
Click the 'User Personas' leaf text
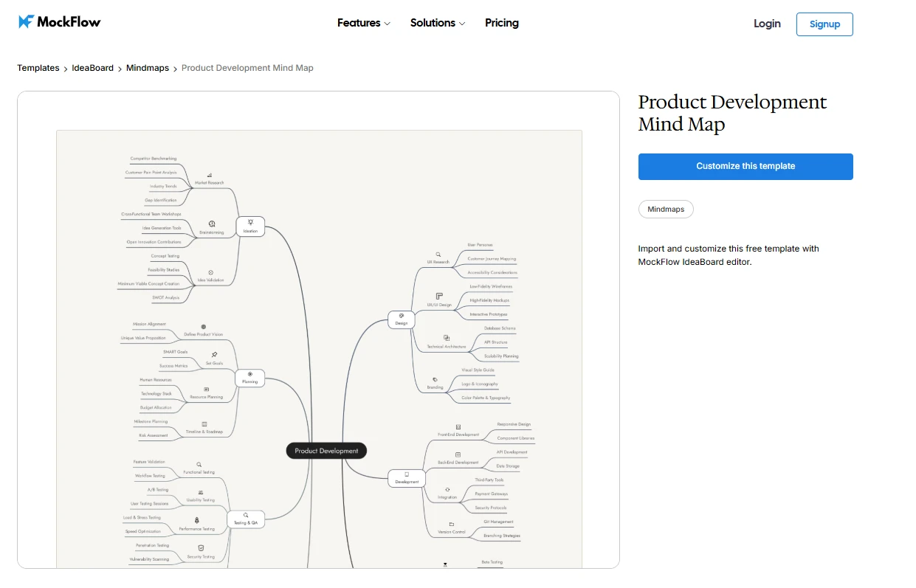point(480,245)
